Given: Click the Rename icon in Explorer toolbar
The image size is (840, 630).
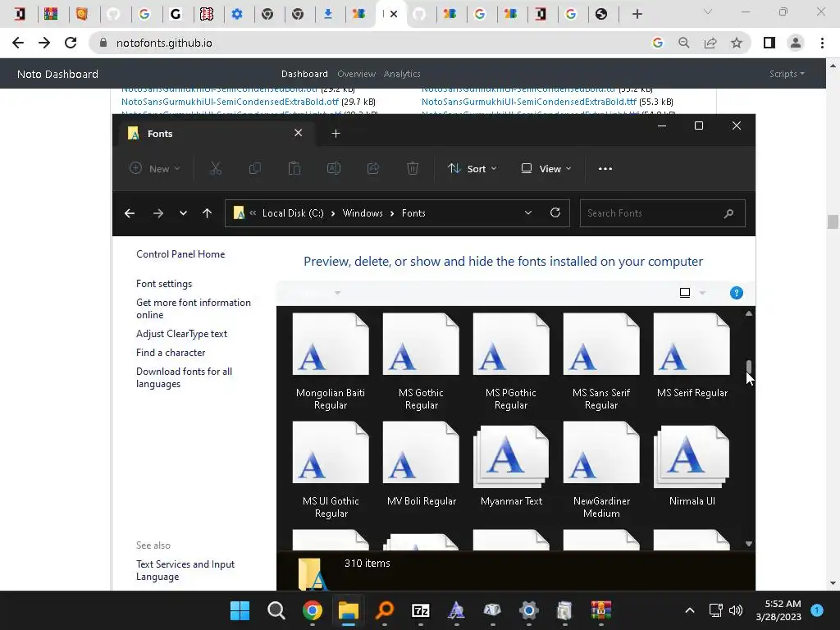Looking at the screenshot, I should point(334,169).
